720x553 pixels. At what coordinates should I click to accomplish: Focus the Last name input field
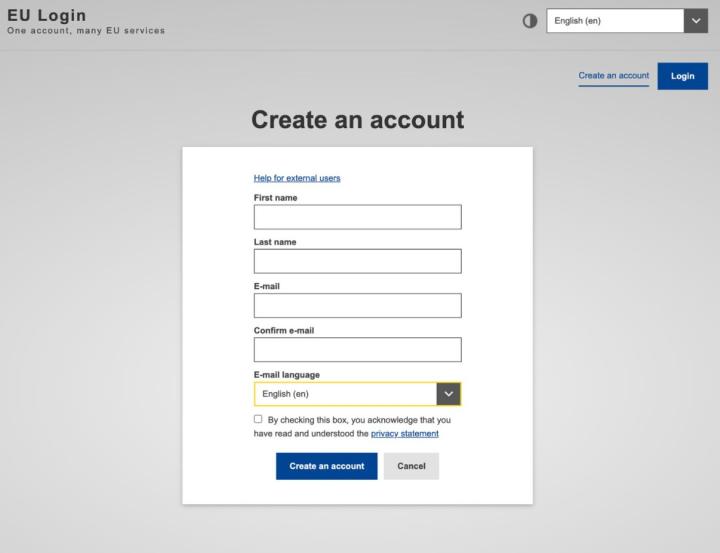(x=358, y=261)
